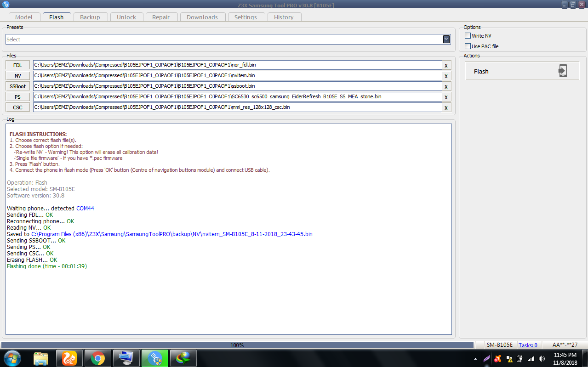The image size is (588, 367).
Task: Browse for NV file
Action: [x=17, y=76]
